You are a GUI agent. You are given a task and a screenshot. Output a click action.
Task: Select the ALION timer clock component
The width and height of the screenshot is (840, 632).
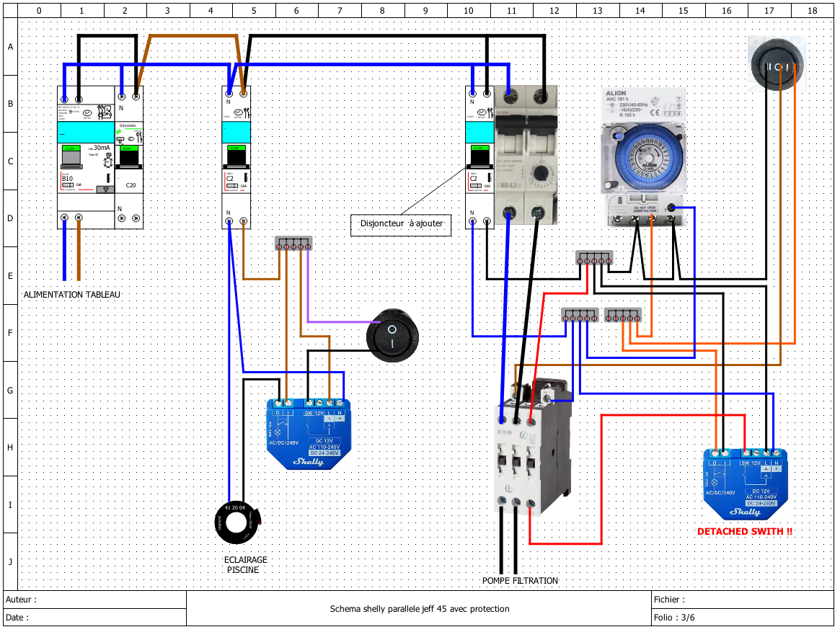point(643,157)
